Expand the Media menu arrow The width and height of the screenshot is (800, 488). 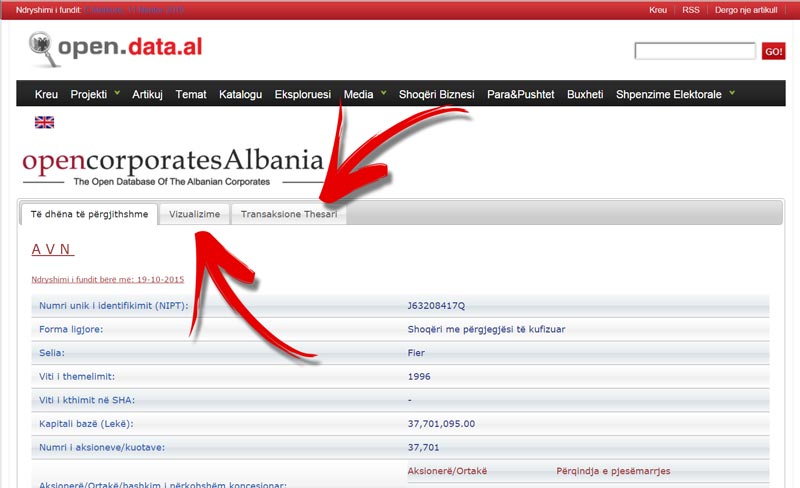(384, 93)
